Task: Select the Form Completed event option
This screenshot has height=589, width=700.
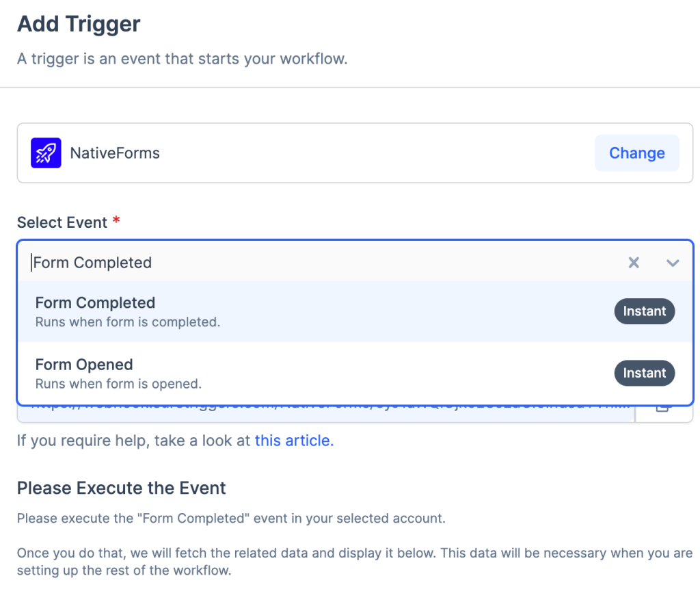Action: point(96,303)
